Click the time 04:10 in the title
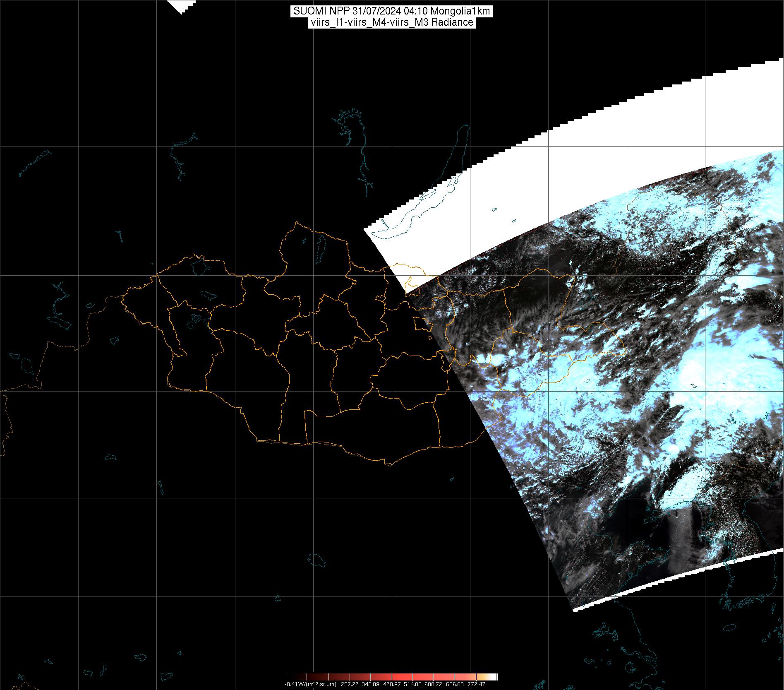784x690 pixels. 415,11
